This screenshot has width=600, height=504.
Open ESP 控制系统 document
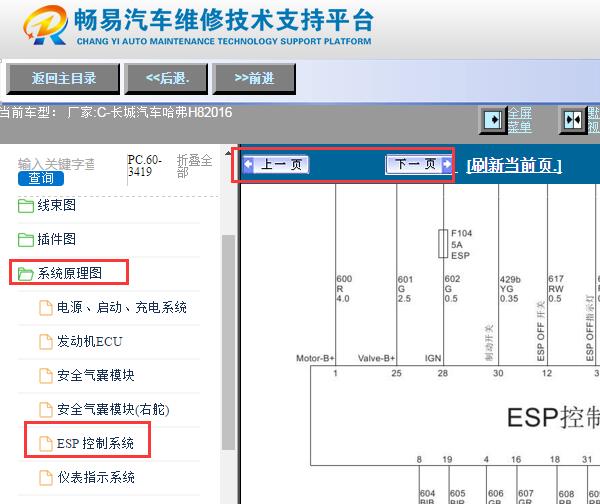click(x=95, y=444)
